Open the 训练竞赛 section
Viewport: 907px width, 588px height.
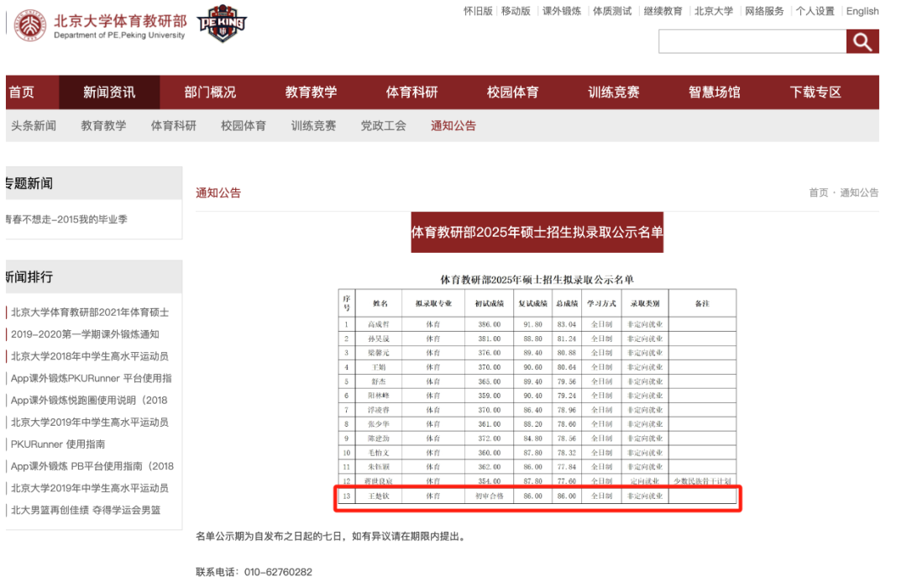click(612, 92)
